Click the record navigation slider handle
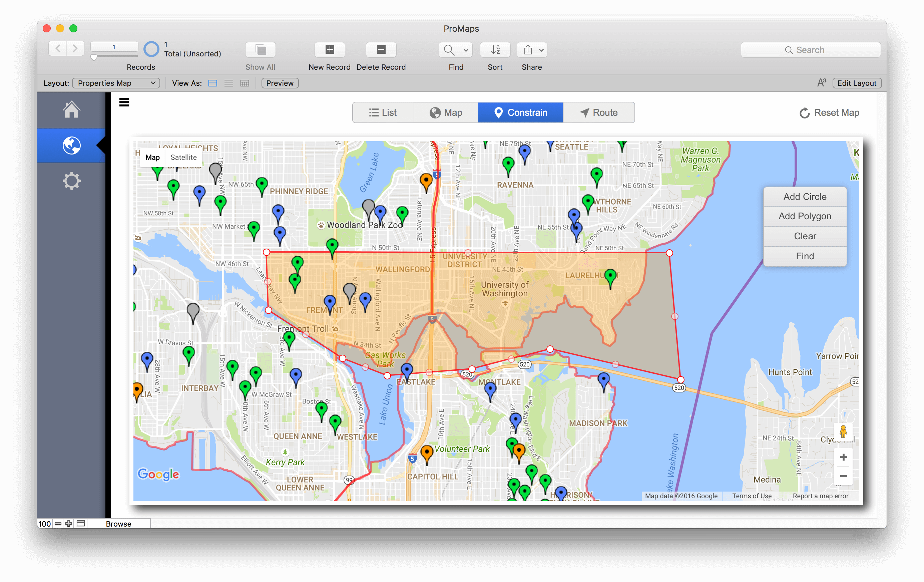 (x=94, y=58)
